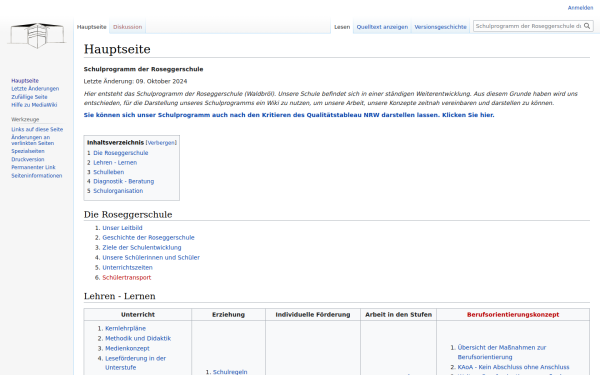Jump to contents entry Diagnostik - Beratung
600x375 pixels.
pos(124,181)
